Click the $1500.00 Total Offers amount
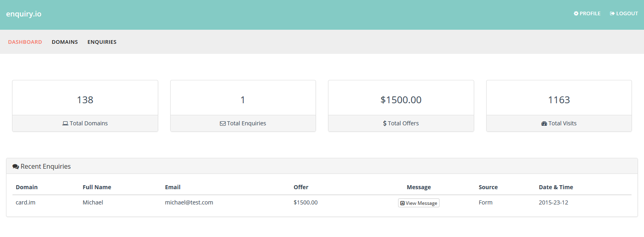 tap(401, 100)
